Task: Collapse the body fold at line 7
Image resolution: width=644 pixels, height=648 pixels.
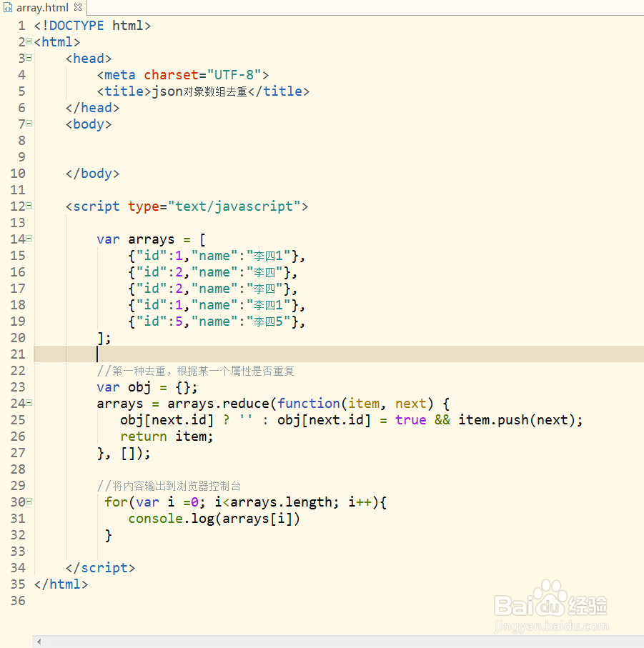Action: (29, 123)
